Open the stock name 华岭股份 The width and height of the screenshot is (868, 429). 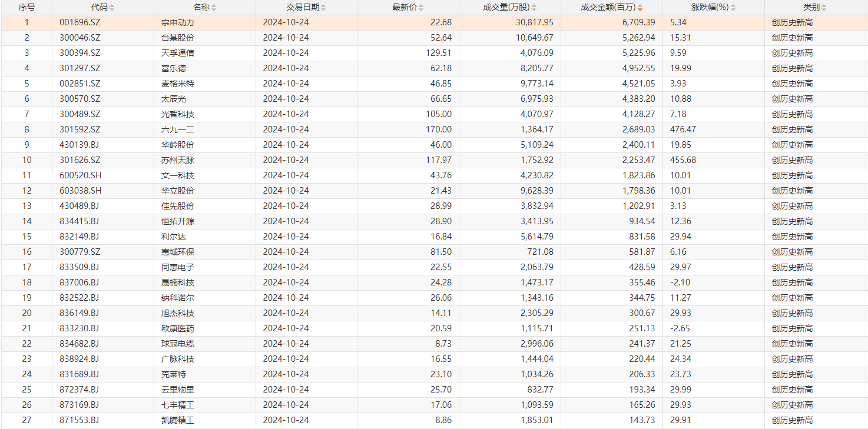pos(178,145)
